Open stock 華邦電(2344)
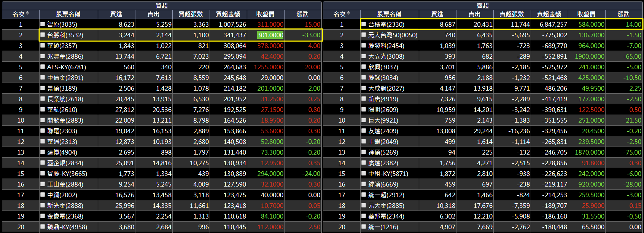This screenshot has width=644, height=233. coord(386,216)
